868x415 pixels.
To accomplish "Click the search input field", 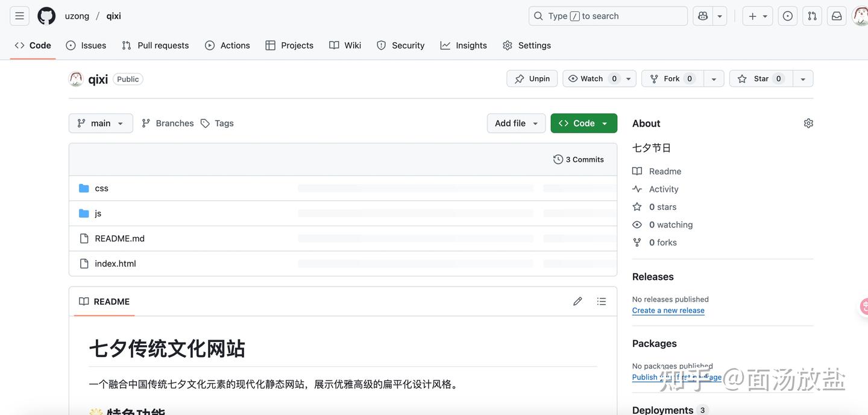I will pyautogui.click(x=608, y=16).
